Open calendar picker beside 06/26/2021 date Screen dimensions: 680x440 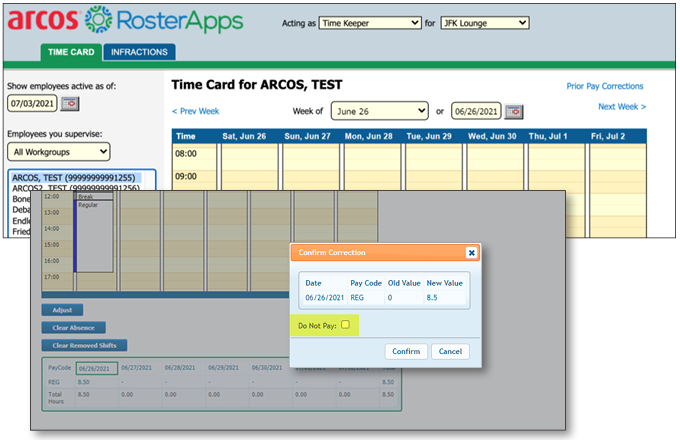[514, 110]
